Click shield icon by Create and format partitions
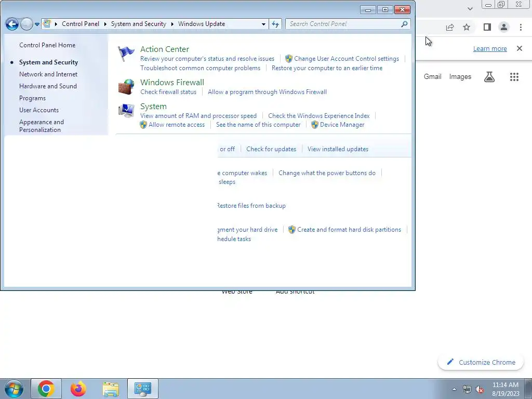The image size is (532, 399). click(292, 230)
